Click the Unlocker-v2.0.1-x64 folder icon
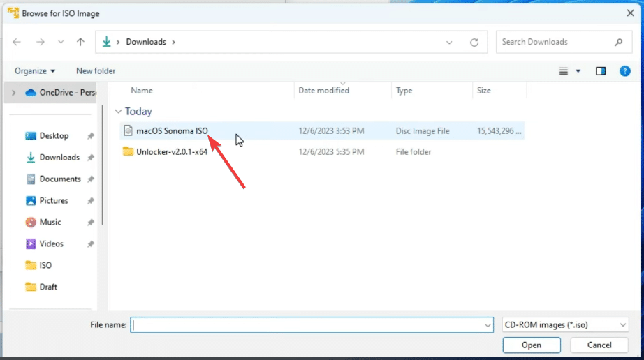This screenshot has height=360, width=644. pos(128,151)
